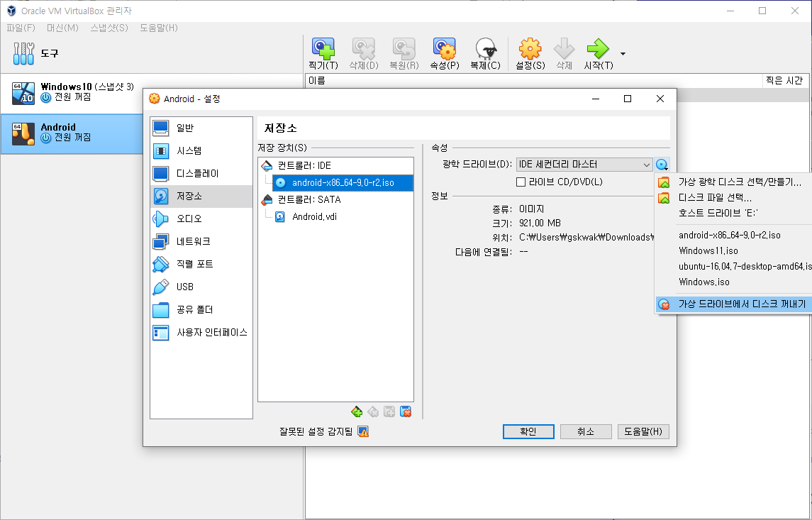Open the 파일(F) menu

[21, 28]
